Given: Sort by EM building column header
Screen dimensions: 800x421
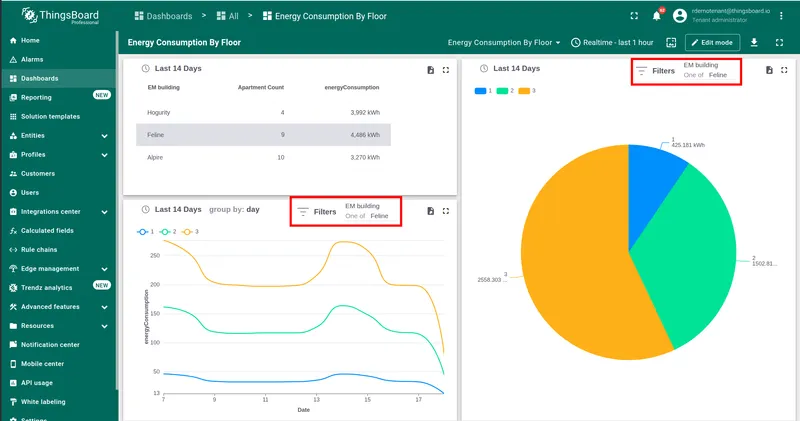Looking at the screenshot, I should tap(164, 87).
